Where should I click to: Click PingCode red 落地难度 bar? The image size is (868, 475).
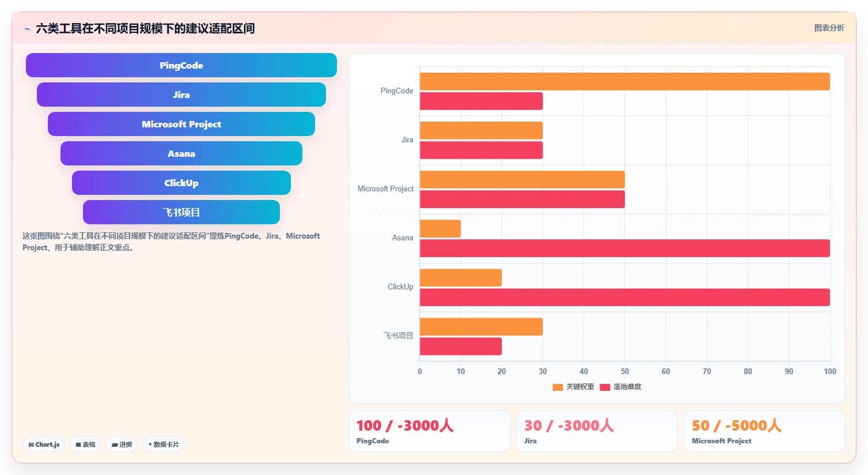tap(482, 101)
